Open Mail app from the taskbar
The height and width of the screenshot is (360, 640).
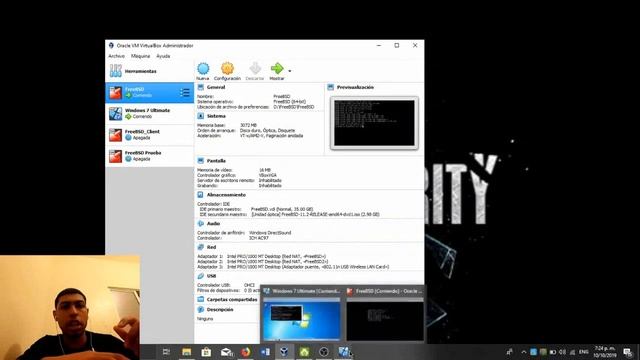tap(227, 352)
